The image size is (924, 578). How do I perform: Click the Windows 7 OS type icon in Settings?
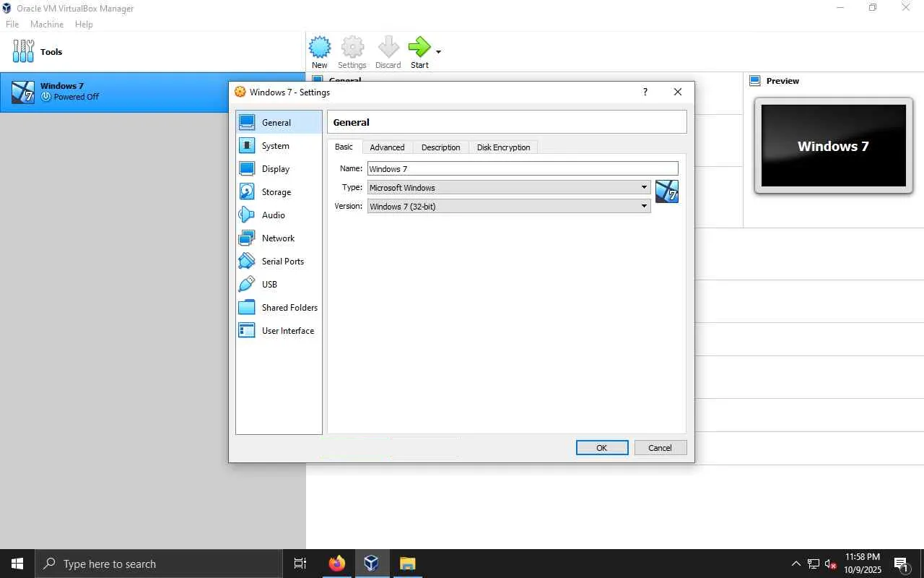pyautogui.click(x=667, y=191)
